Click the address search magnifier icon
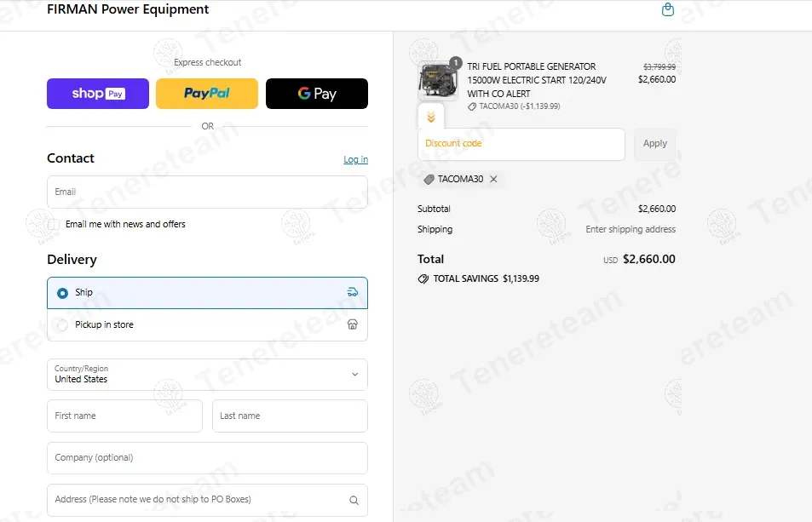 tap(354, 500)
